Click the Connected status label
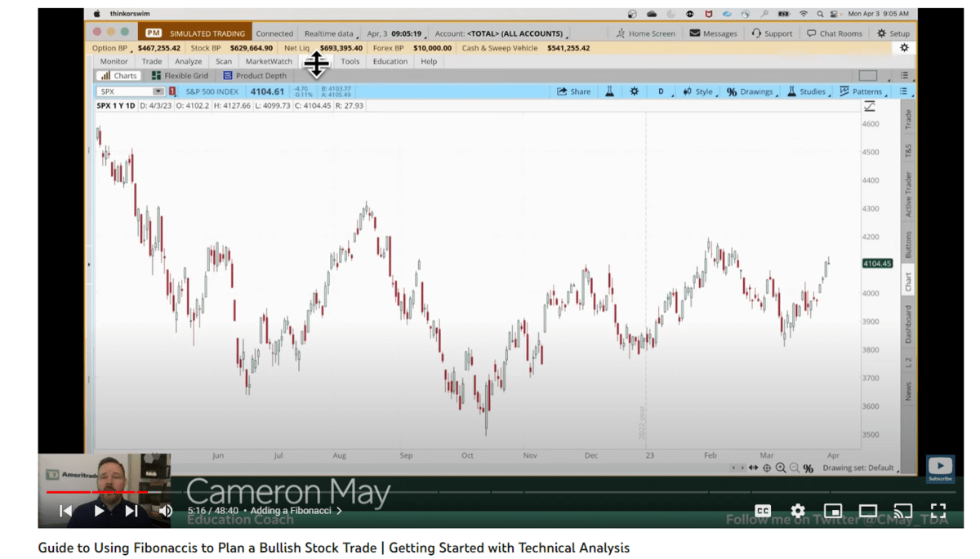 pos(274,33)
